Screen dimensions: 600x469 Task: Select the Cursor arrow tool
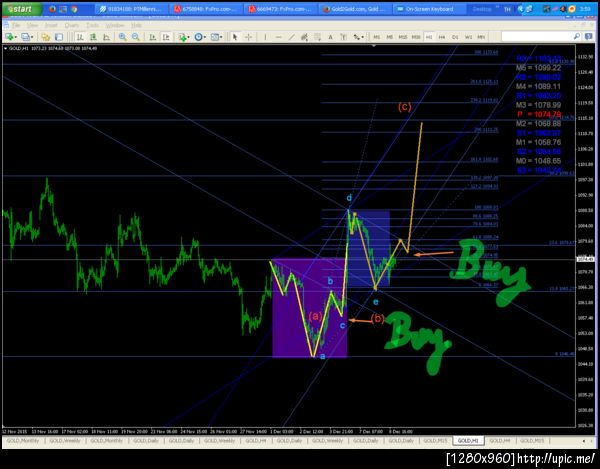(x=235, y=37)
